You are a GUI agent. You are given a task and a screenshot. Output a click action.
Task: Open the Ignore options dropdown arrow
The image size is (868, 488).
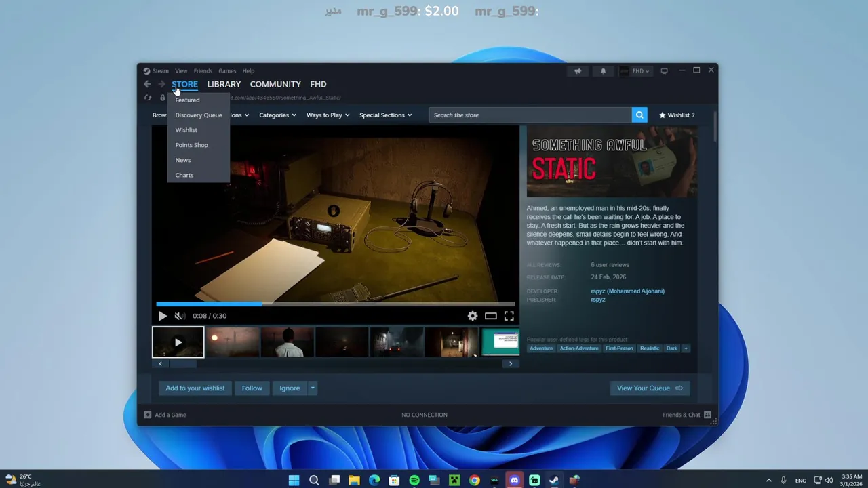coord(313,388)
